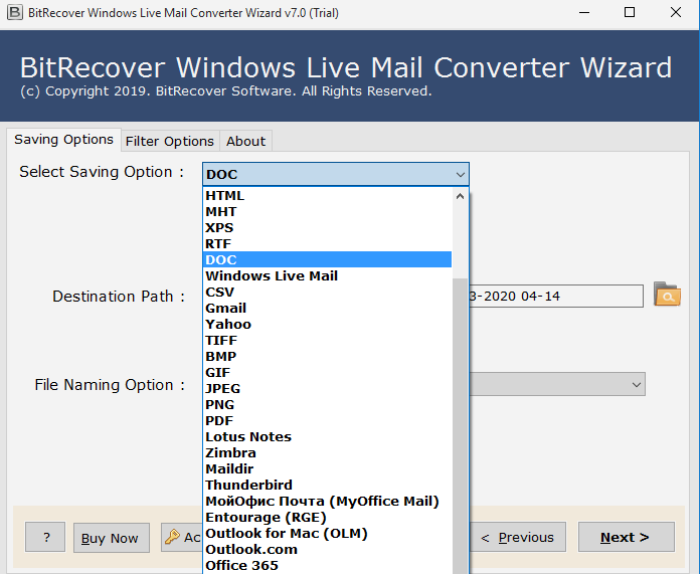
Task: Click the key icon on Activate button
Action: [x=172, y=537]
